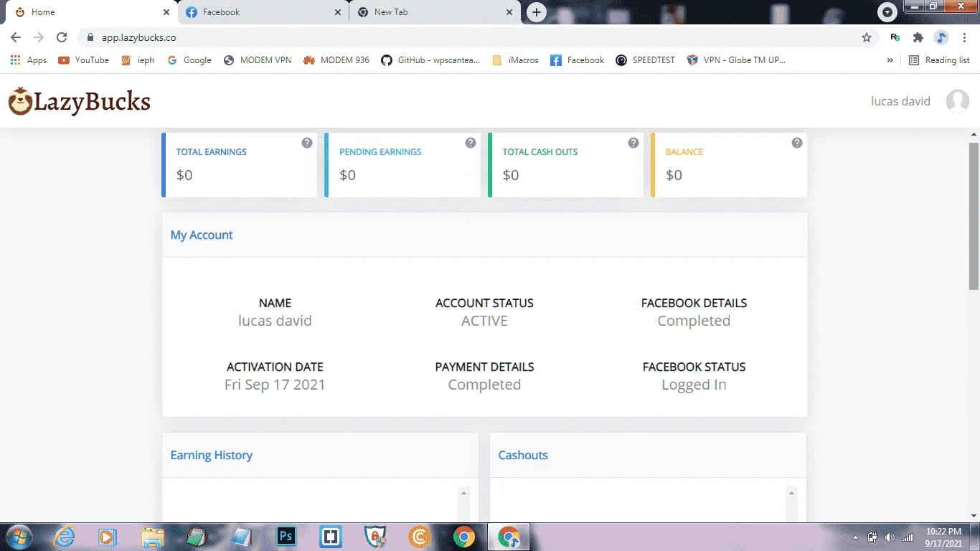This screenshot has width=980, height=551.
Task: Open the Chrome profile music-note avatar
Action: [x=941, y=37]
